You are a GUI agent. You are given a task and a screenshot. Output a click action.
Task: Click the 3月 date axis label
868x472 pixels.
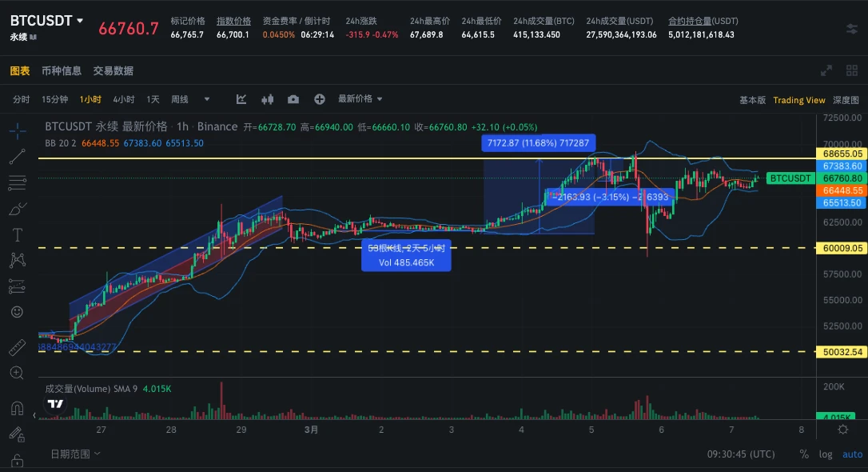[311, 430]
